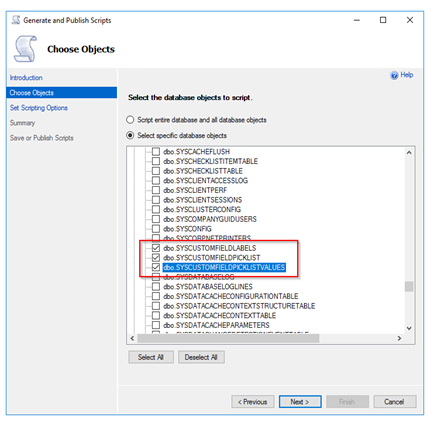
Task: Close the Generate and Publish Scripts window
Action: pyautogui.click(x=410, y=20)
